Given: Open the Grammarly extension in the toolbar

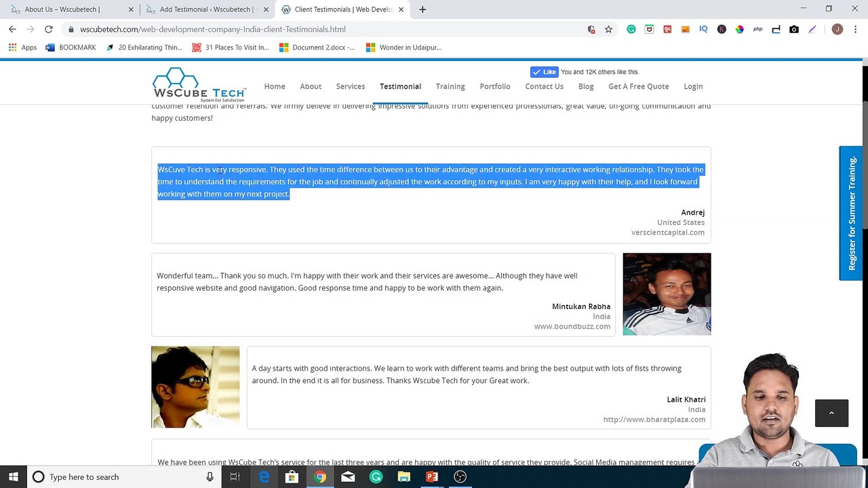Looking at the screenshot, I should (x=631, y=29).
